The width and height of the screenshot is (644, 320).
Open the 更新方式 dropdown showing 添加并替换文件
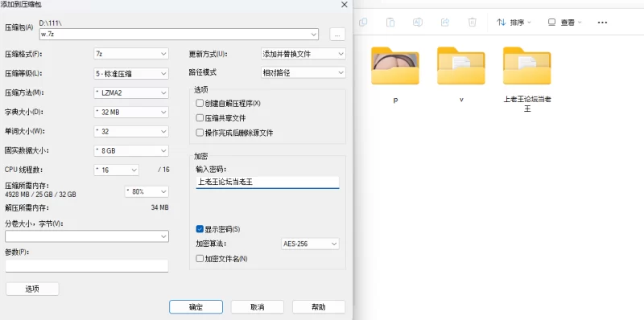303,54
